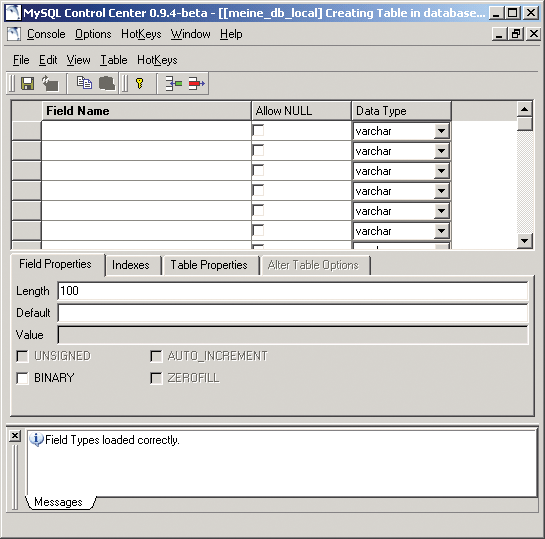Screen dimensions: 545x539
Task: Check Allow NULL in the third row
Action: point(258,171)
